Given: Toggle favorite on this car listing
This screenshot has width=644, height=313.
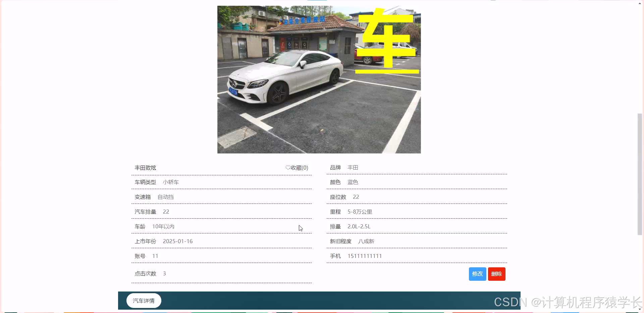Looking at the screenshot, I should pos(297,167).
